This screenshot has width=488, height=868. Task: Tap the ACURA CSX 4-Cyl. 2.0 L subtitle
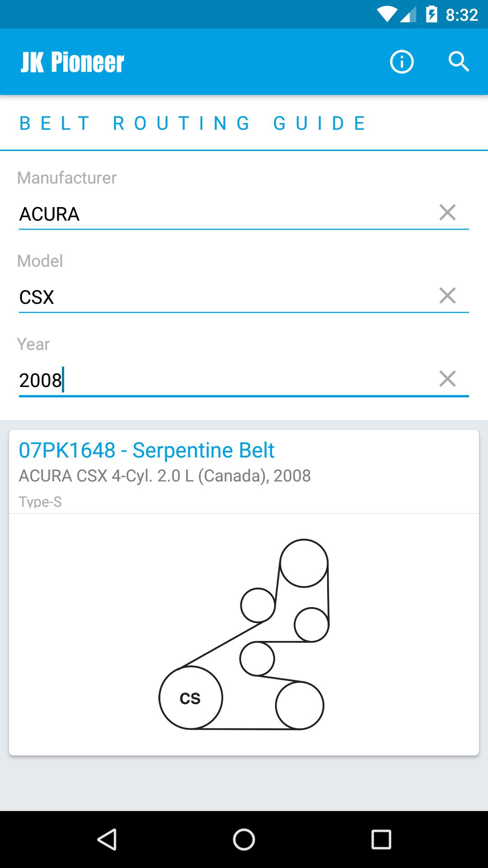pyautogui.click(x=164, y=476)
